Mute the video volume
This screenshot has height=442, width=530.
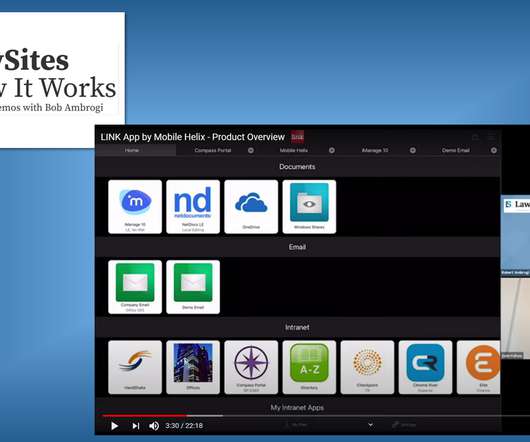click(x=154, y=426)
